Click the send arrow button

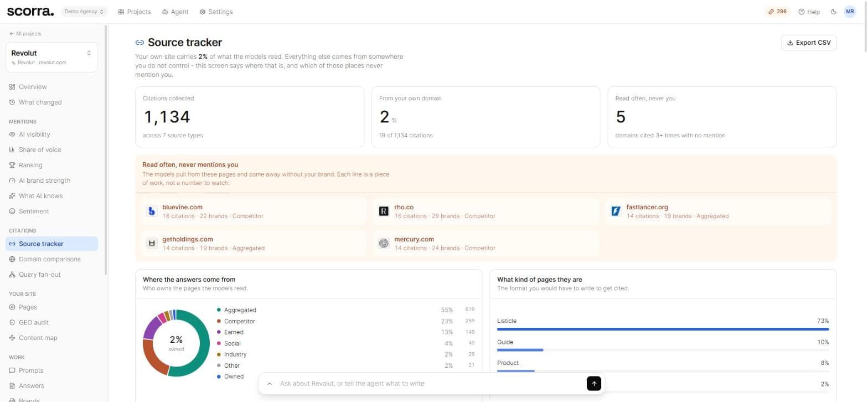(x=593, y=384)
